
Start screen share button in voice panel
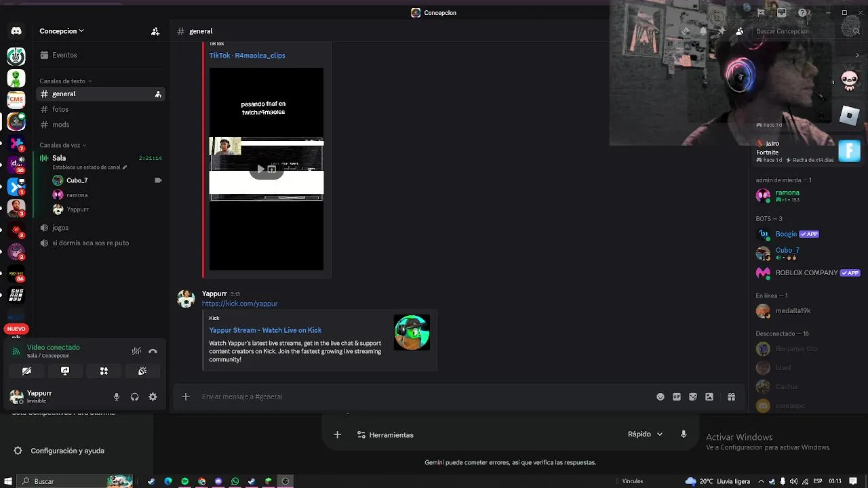click(x=65, y=371)
